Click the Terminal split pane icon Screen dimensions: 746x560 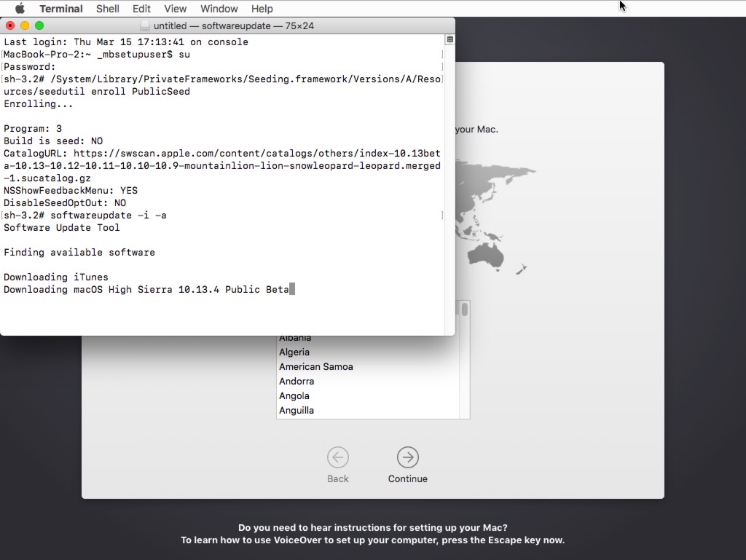tap(449, 39)
